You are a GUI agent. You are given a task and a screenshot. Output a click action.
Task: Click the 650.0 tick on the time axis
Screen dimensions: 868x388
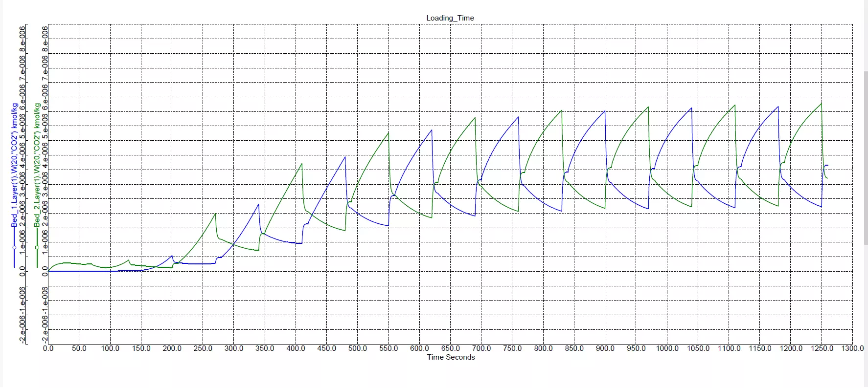(x=450, y=348)
